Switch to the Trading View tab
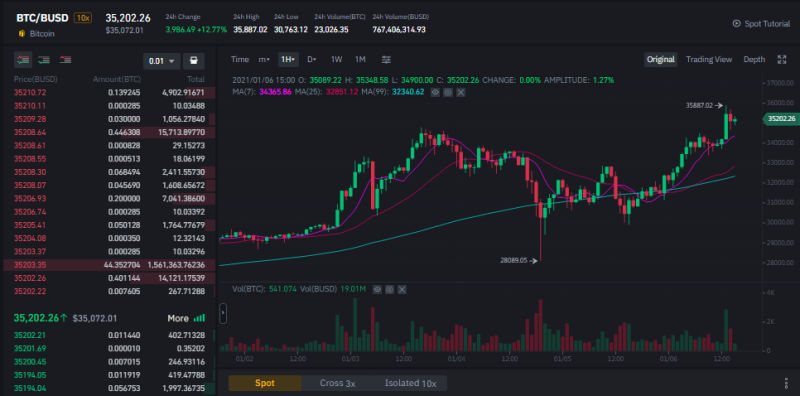800x396 pixels. click(x=709, y=59)
